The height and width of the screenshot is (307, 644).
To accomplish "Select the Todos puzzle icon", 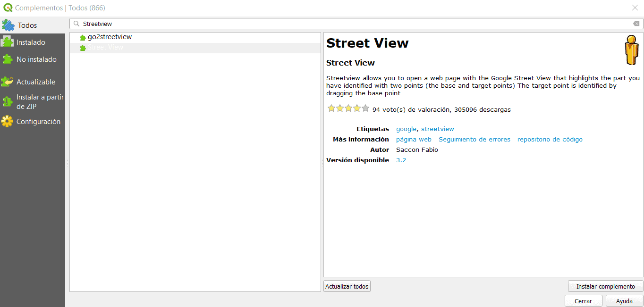I will point(8,25).
